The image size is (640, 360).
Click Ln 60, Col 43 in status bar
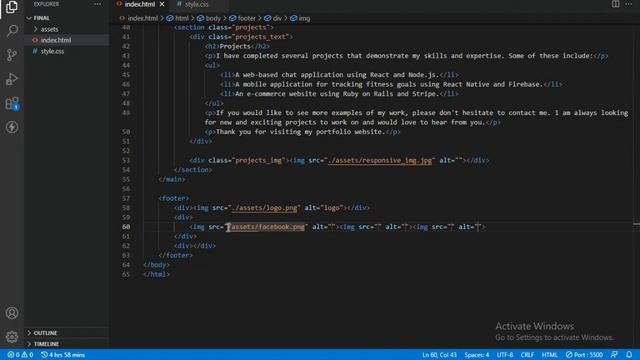click(x=439, y=355)
